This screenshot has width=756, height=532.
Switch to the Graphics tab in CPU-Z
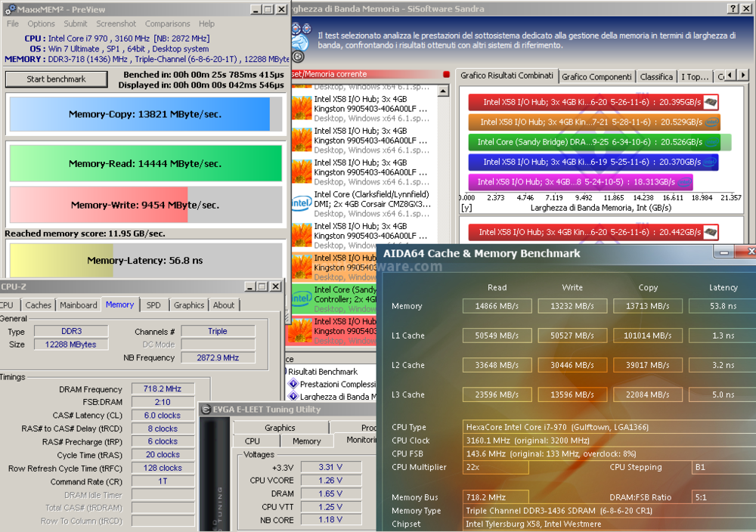[189, 305]
